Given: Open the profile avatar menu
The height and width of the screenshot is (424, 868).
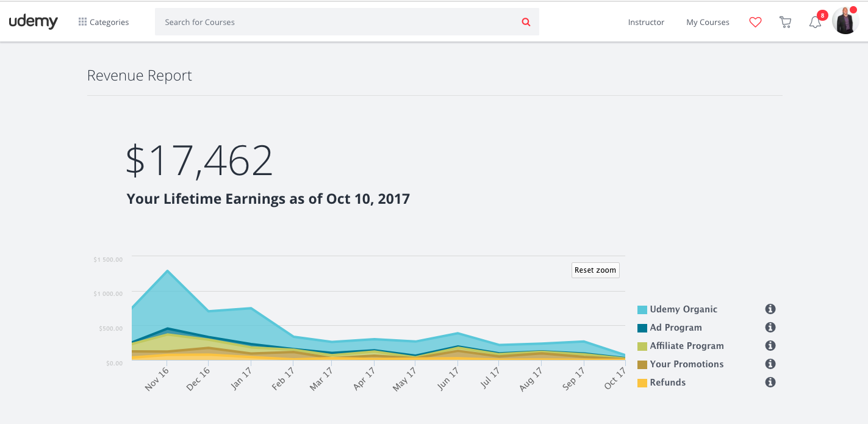Looking at the screenshot, I should click(845, 20).
